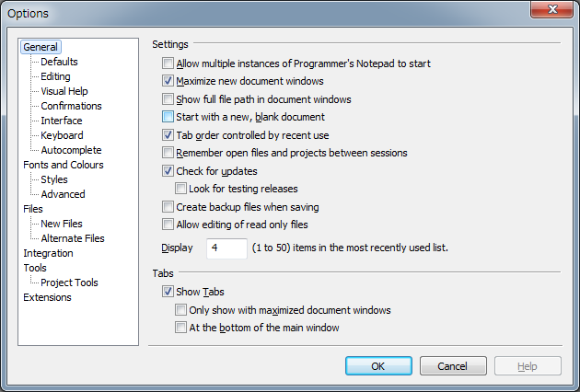Open the Keyboard options page
This screenshot has height=392, width=580.
pos(62,135)
